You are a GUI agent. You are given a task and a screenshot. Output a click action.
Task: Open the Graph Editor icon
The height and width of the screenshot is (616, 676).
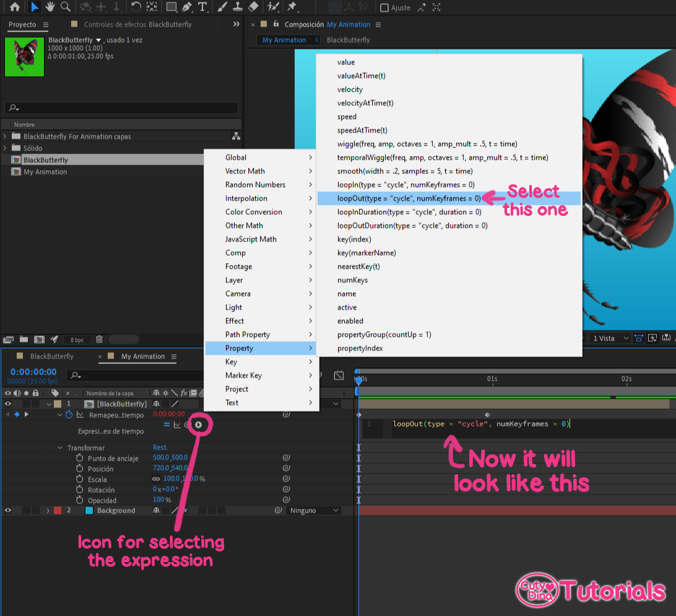tap(178, 423)
